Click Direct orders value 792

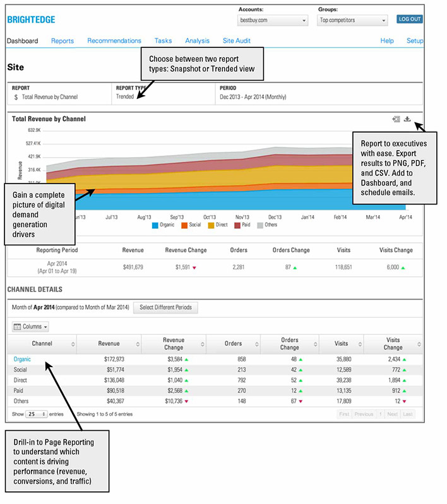pos(241,380)
